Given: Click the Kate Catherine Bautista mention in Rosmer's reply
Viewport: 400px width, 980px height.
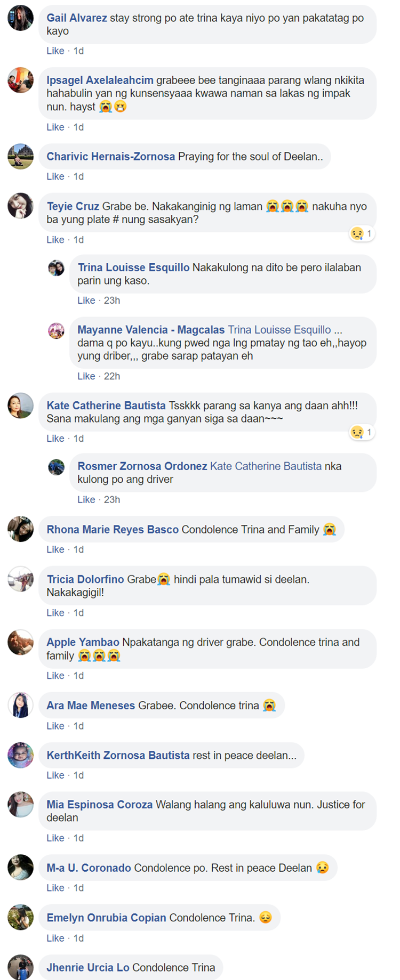Looking at the screenshot, I should pos(266,466).
